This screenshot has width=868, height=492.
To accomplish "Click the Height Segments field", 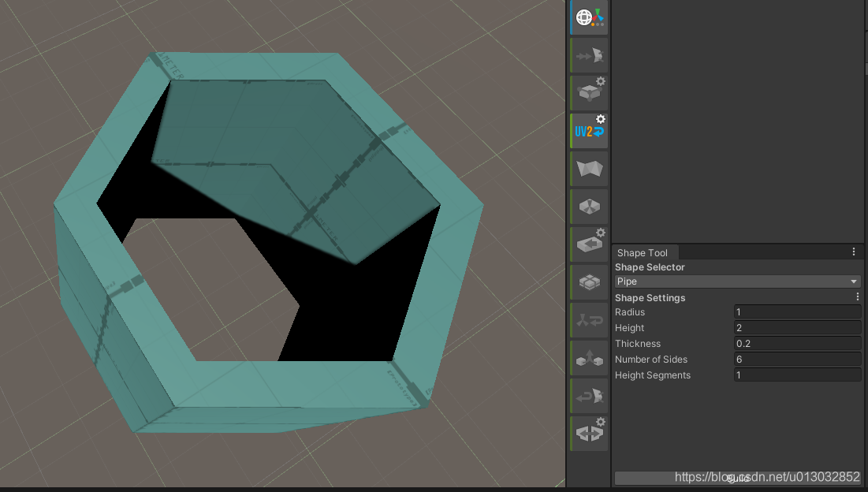I will coord(797,375).
